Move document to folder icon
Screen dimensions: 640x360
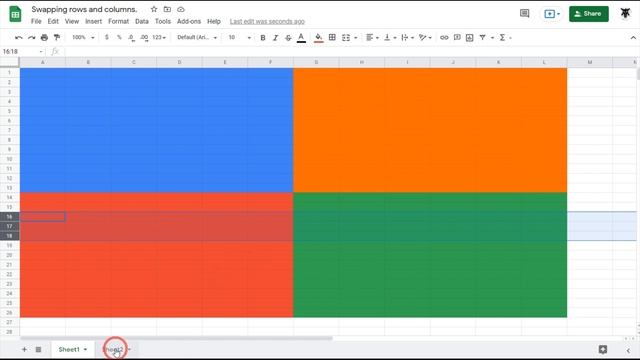167,9
